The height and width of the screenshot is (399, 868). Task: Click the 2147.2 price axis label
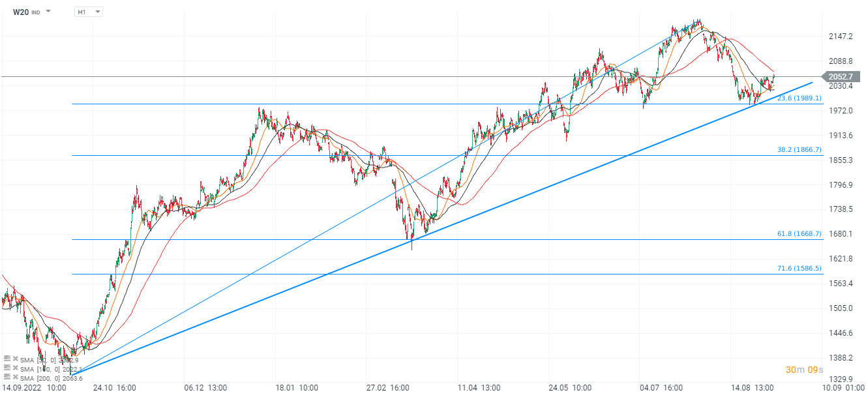click(840, 37)
